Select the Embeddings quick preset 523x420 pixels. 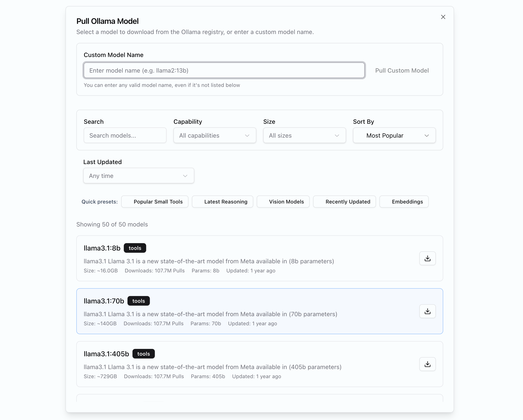point(404,202)
